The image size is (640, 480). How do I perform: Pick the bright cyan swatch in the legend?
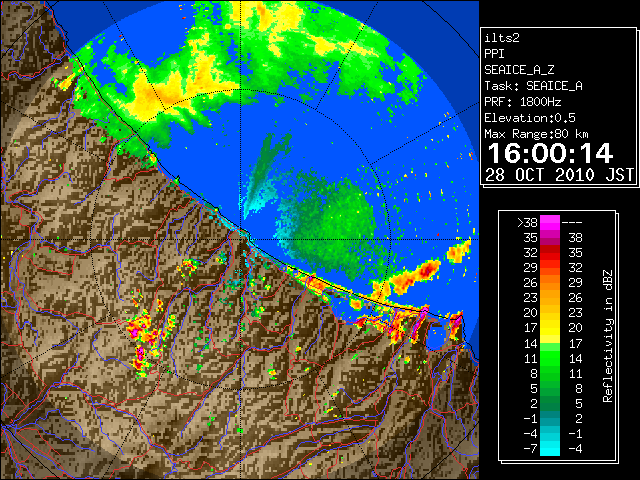click(x=550, y=449)
